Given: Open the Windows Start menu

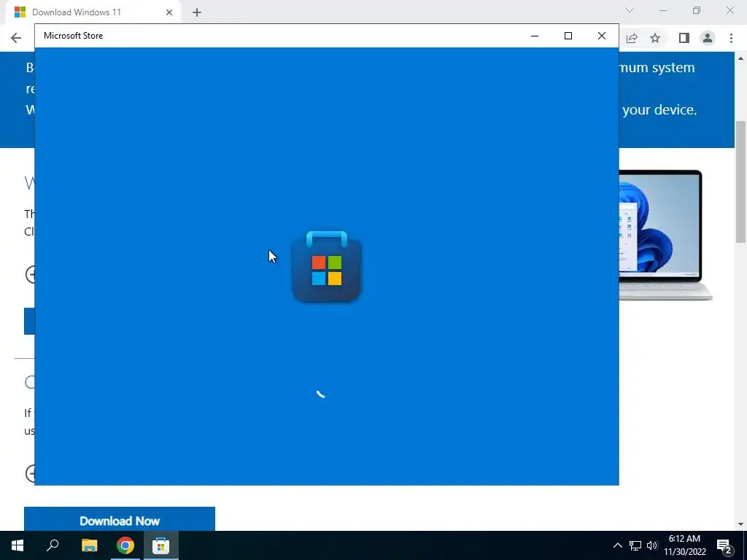Looking at the screenshot, I should pos(18,545).
